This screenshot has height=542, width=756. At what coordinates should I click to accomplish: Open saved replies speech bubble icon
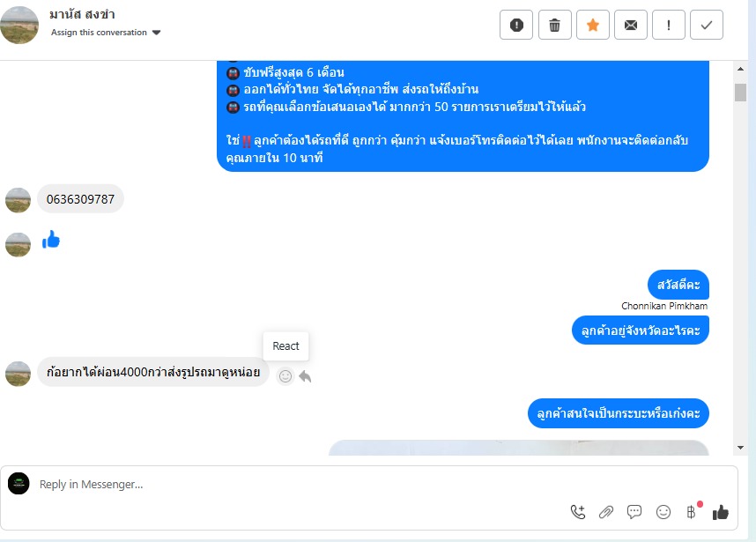(x=634, y=512)
